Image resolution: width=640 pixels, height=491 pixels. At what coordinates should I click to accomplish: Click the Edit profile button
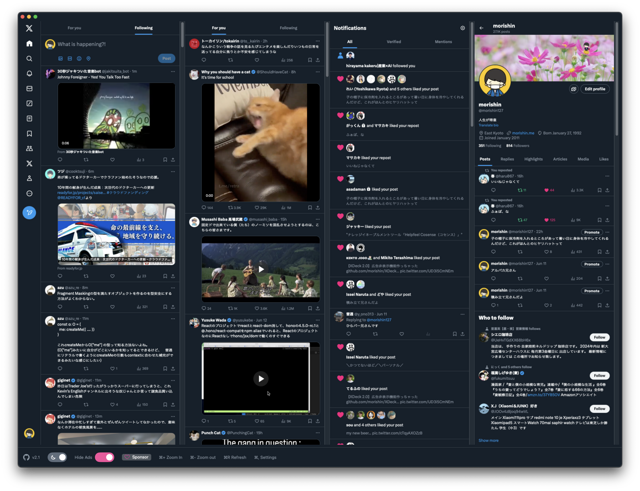point(595,89)
